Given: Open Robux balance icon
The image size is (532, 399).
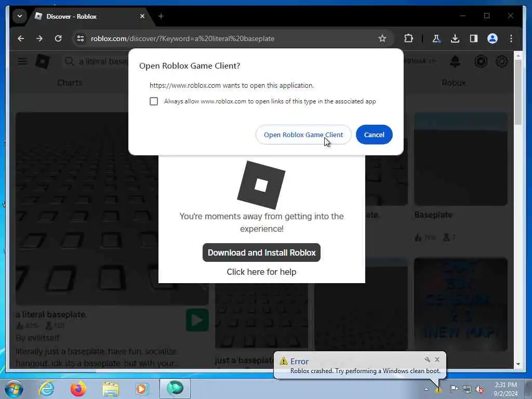Looking at the screenshot, I should coord(481,61).
